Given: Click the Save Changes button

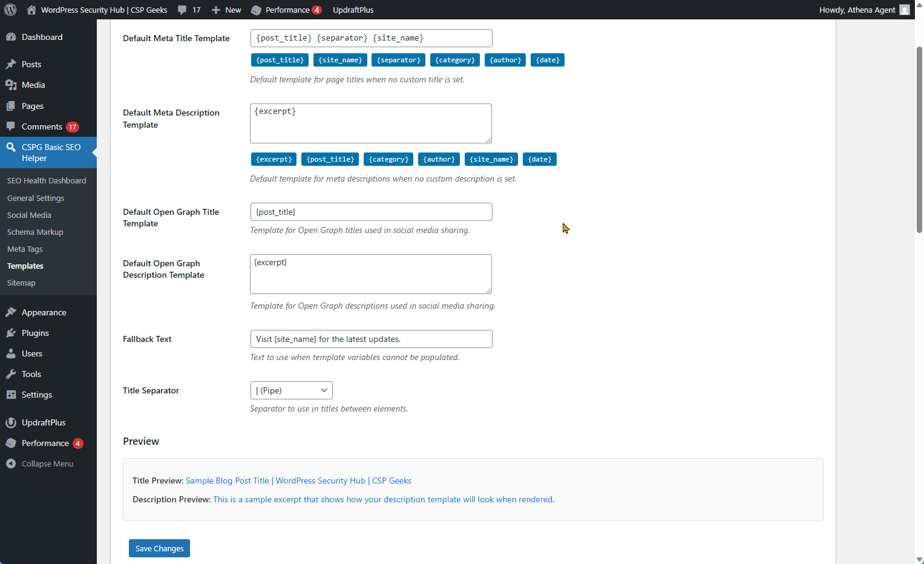Looking at the screenshot, I should click(x=159, y=548).
